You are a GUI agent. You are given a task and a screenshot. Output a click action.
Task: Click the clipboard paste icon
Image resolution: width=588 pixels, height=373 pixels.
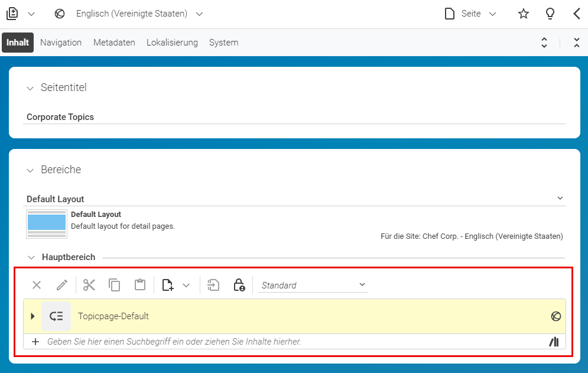(x=140, y=285)
